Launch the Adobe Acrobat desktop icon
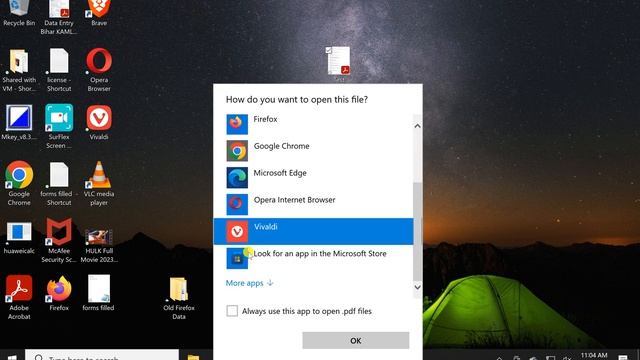640x360 pixels. click(x=19, y=298)
